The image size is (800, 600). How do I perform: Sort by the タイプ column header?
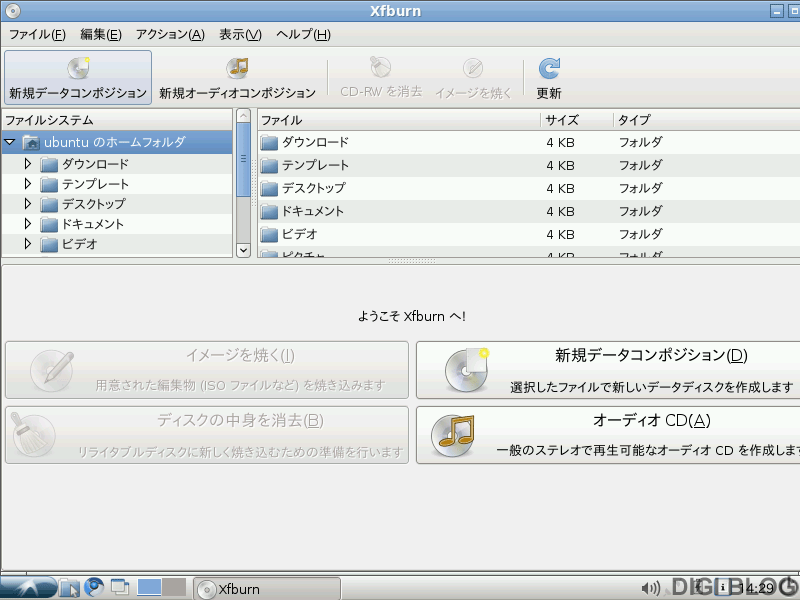click(707, 120)
